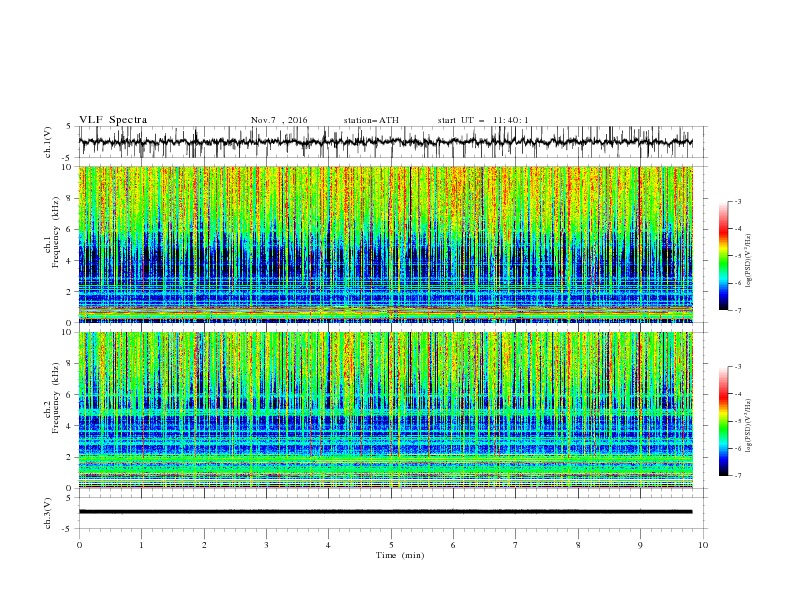
Task: Click the time axis tick label "5"
Action: tap(391, 545)
